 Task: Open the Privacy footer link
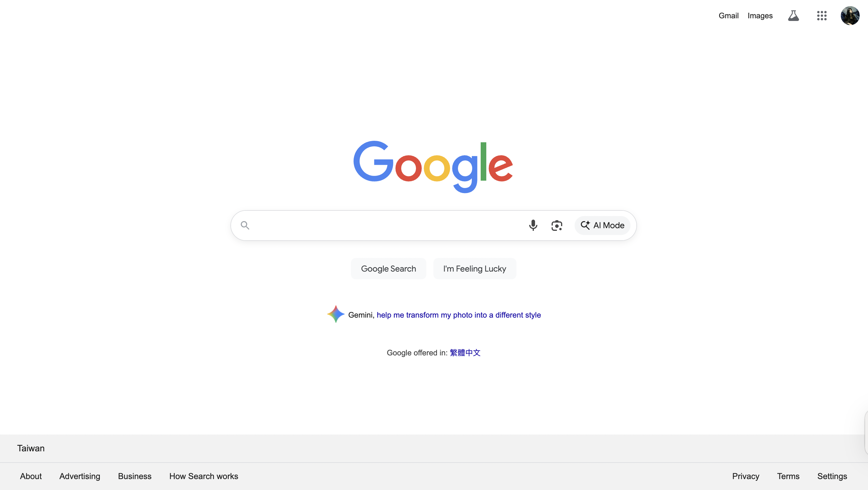point(746,476)
